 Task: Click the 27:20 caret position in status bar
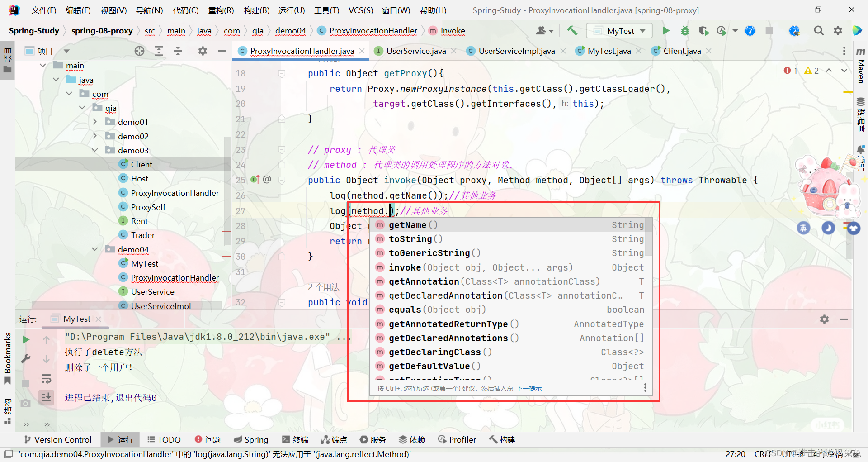[x=735, y=454]
